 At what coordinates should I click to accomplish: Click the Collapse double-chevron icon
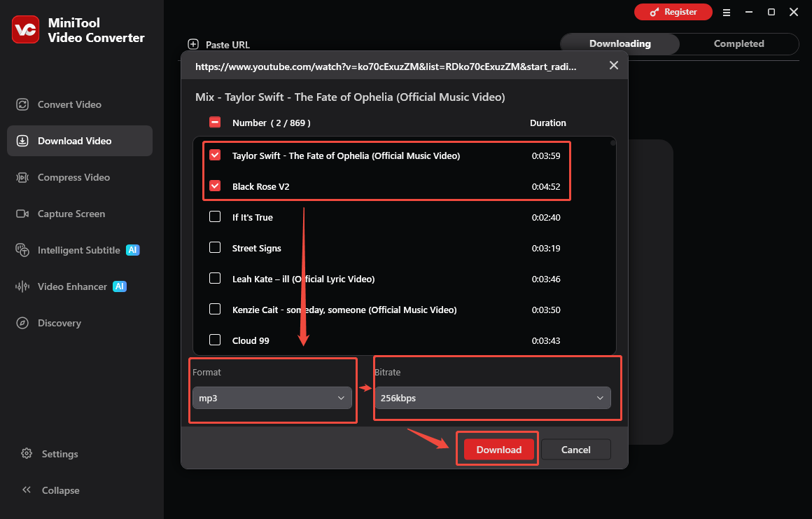click(x=27, y=490)
